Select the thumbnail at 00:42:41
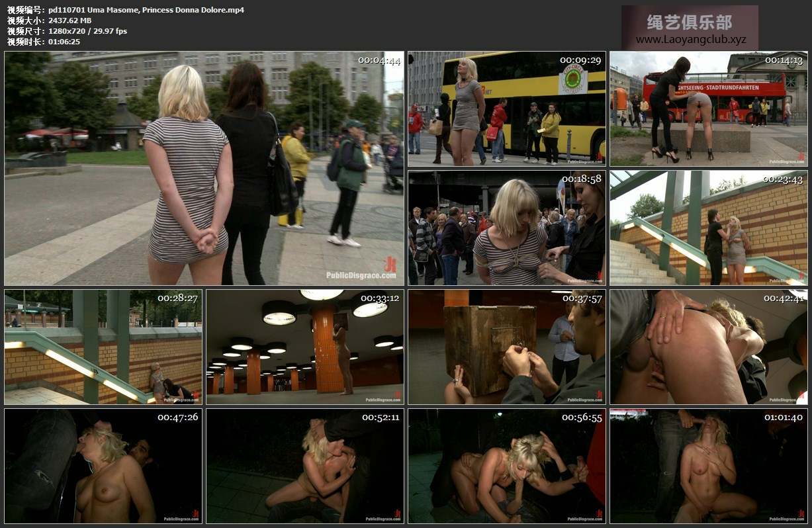 click(708, 347)
